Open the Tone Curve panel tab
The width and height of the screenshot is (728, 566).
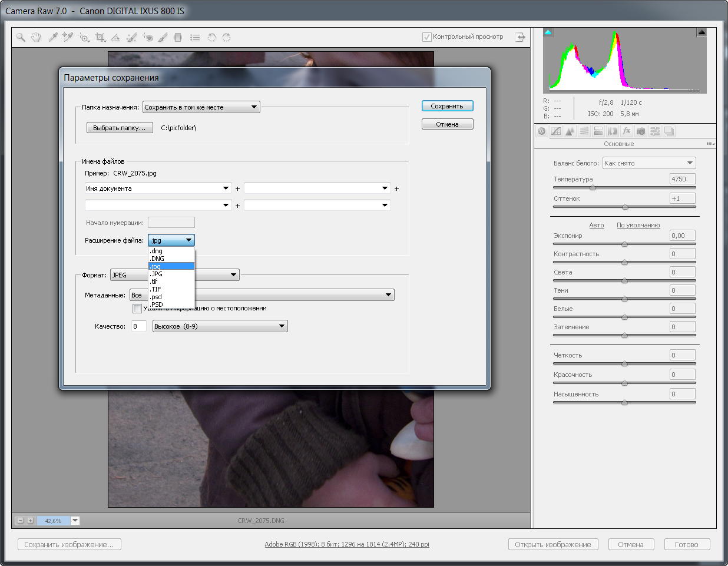pyautogui.click(x=555, y=131)
